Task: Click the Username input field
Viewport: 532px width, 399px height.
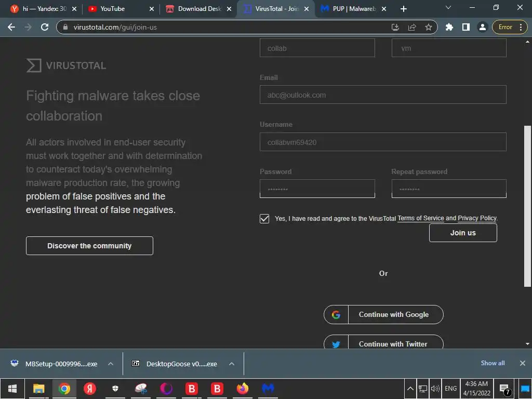Action: coord(383,142)
